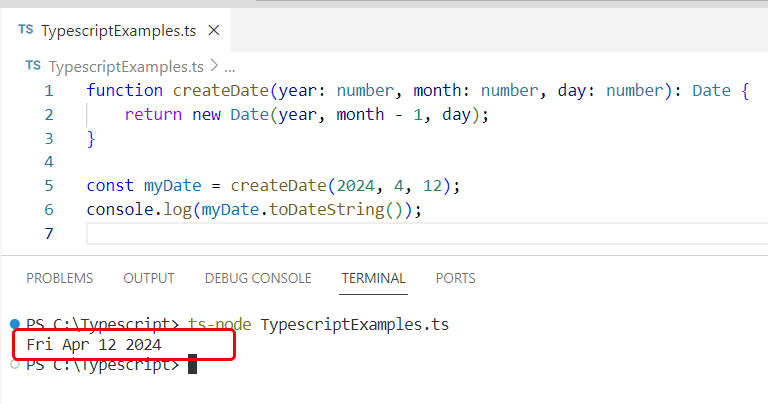This screenshot has height=404, width=768.
Task: Click the blue command success decoration dot
Action: pos(15,324)
